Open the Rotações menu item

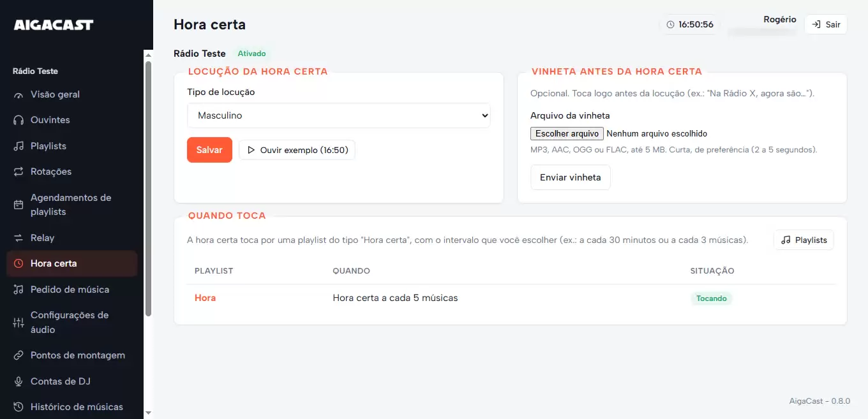[71, 172]
